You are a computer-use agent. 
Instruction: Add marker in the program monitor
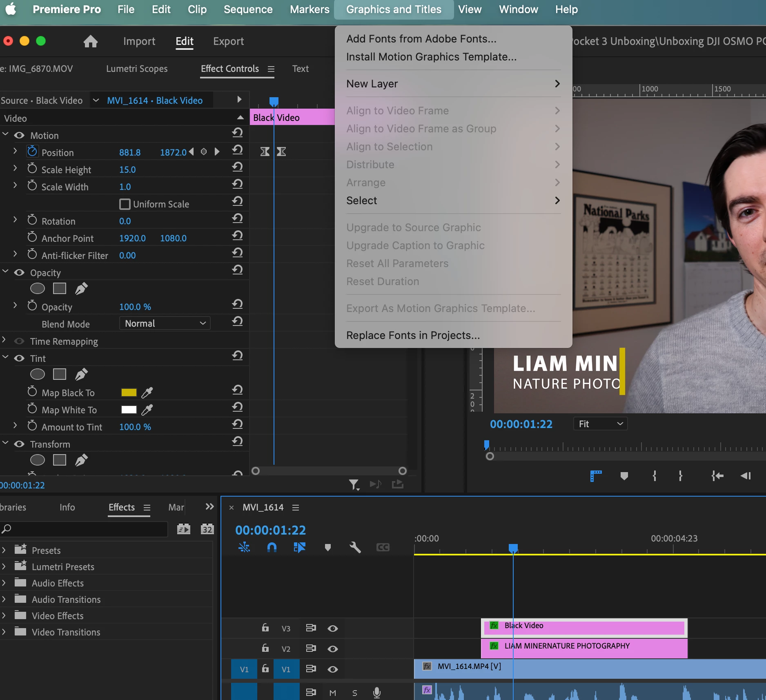[624, 476]
